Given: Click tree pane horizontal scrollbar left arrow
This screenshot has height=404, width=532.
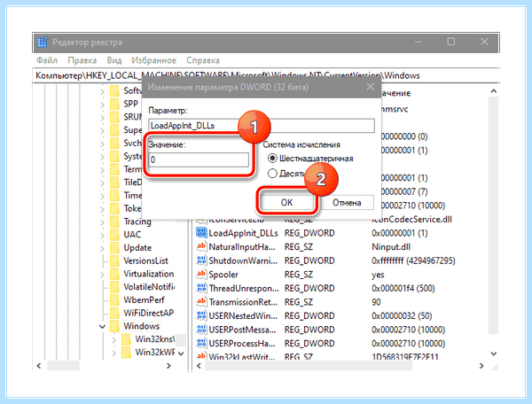Looking at the screenshot, I should (x=39, y=366).
